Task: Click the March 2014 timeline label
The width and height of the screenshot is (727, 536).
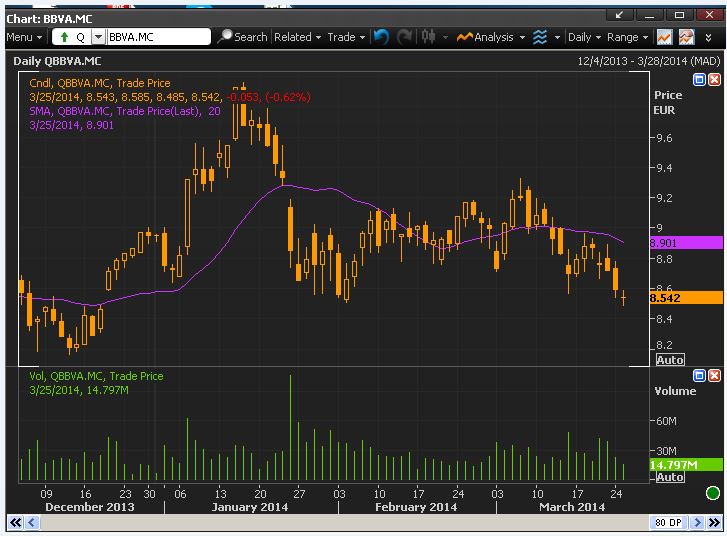Action: click(572, 507)
